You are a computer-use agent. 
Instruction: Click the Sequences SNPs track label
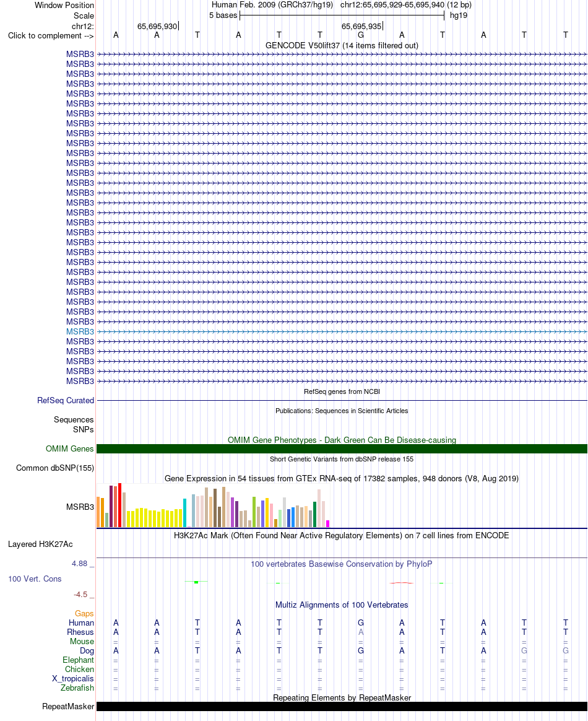(74, 424)
